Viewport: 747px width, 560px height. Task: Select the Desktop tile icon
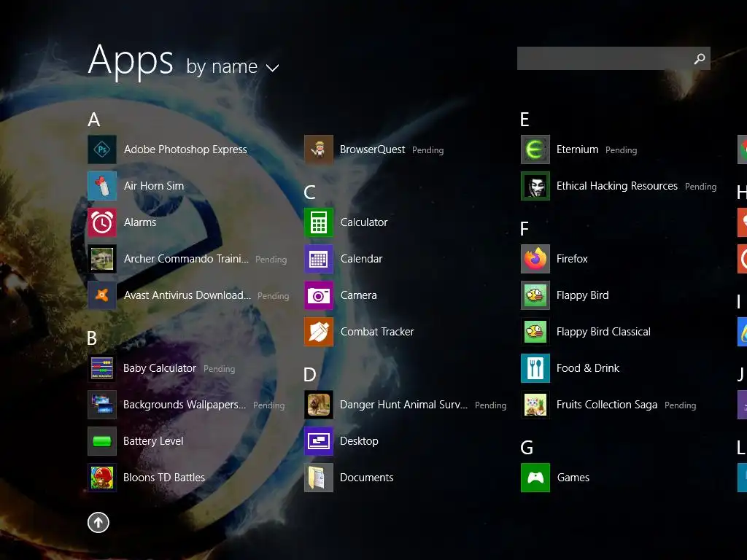point(319,441)
